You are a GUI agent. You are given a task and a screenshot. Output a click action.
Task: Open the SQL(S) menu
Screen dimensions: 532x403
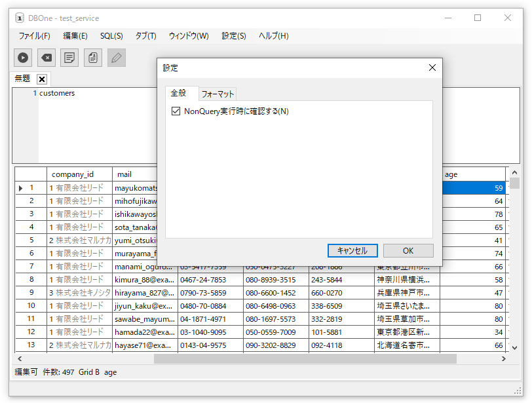pyautogui.click(x=111, y=36)
